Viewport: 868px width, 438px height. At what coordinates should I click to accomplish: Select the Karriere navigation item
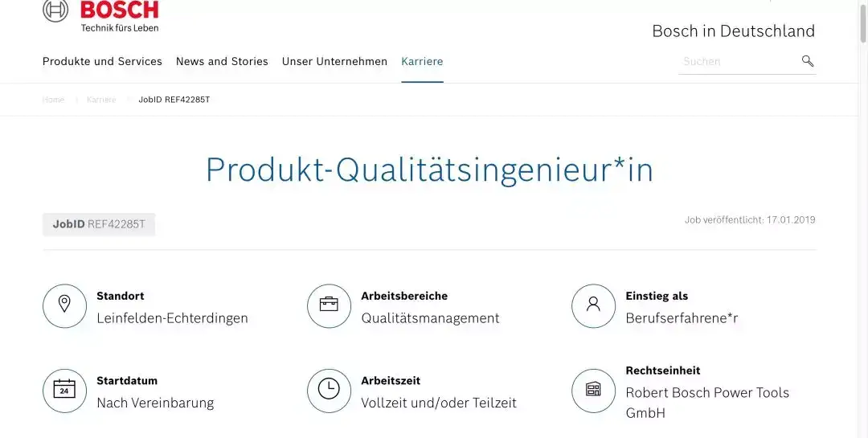(x=422, y=61)
